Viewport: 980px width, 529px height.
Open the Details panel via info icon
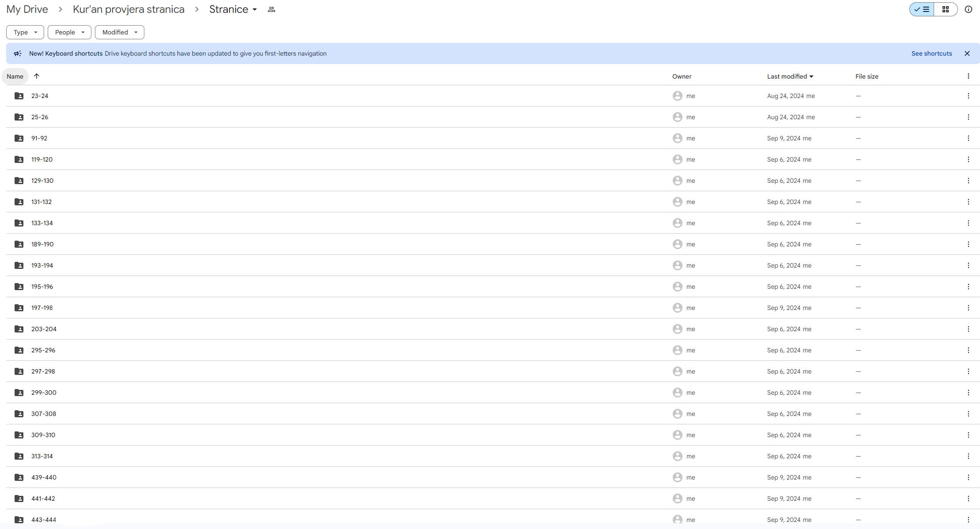[968, 9]
